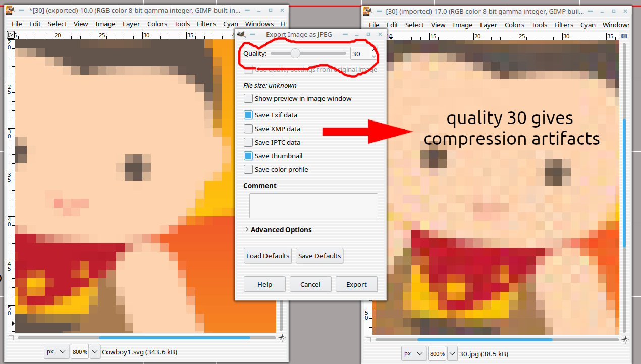Click the Quality slider handle

(x=295, y=53)
